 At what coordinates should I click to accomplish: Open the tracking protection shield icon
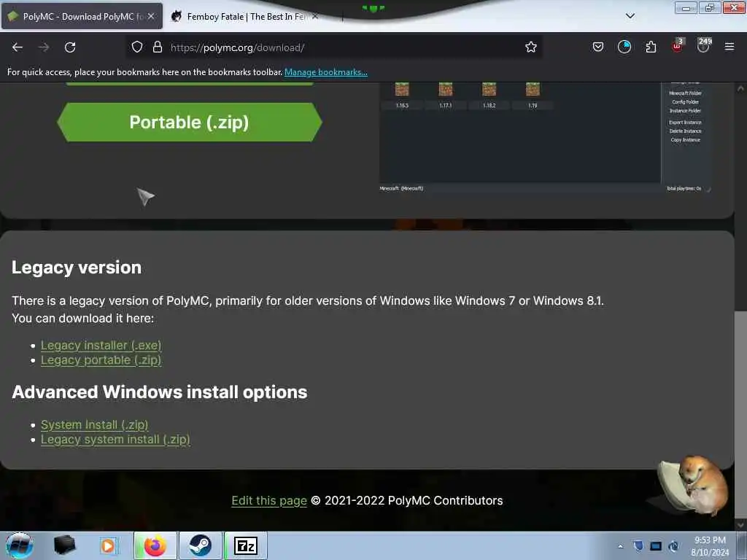pos(137,47)
